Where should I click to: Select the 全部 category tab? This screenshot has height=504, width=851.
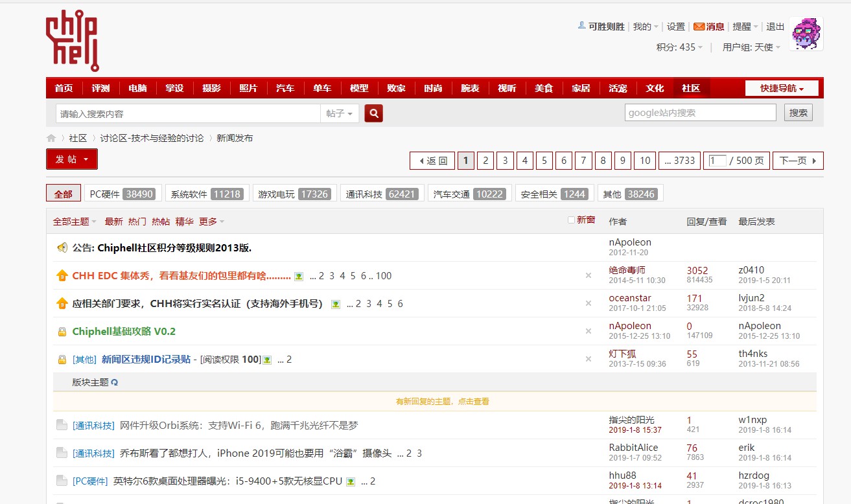pyautogui.click(x=64, y=194)
